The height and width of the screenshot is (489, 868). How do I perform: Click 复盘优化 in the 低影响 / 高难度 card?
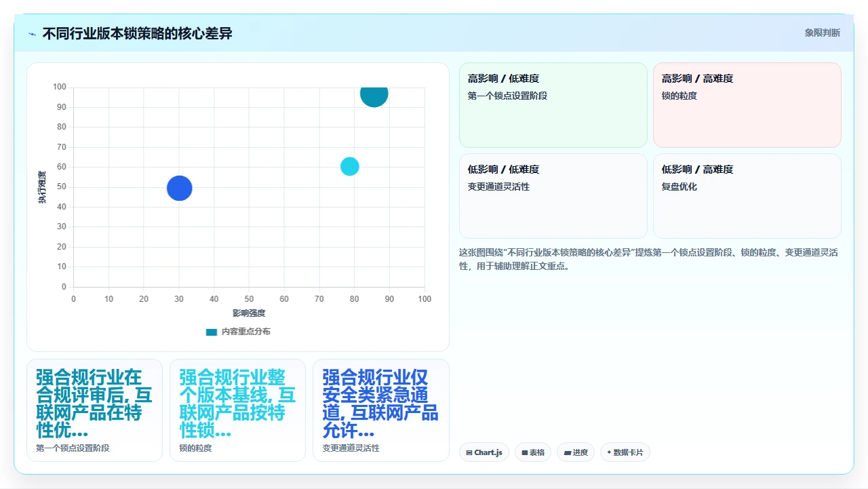pos(679,187)
